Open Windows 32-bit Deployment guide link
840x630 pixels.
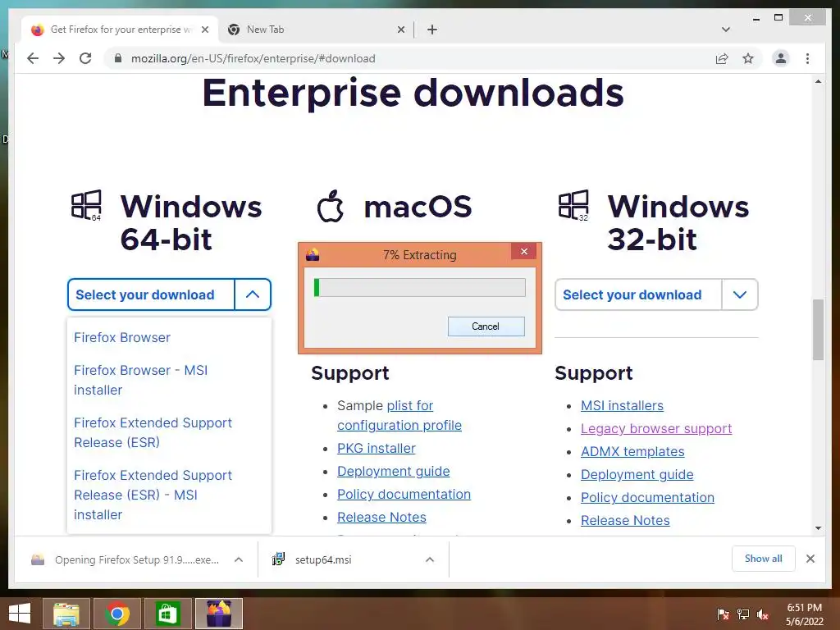[x=637, y=475]
